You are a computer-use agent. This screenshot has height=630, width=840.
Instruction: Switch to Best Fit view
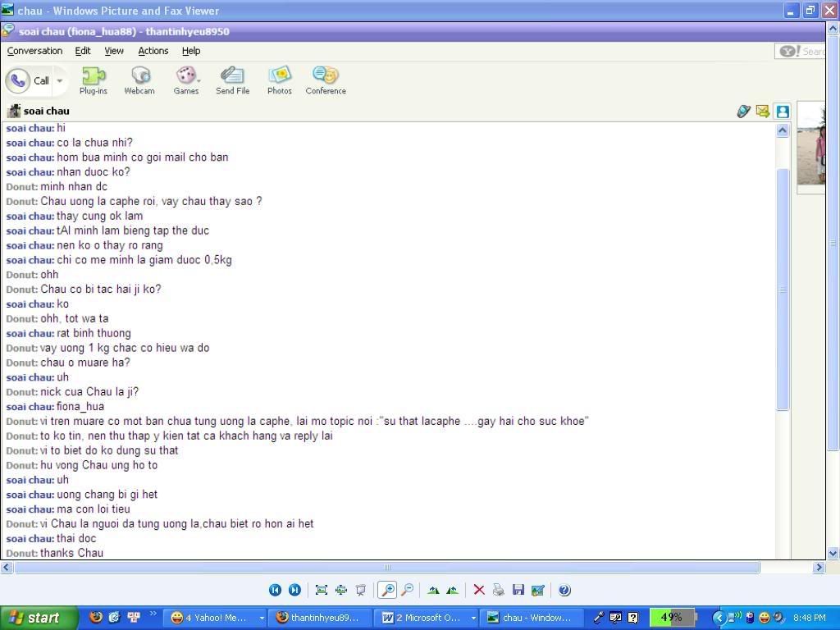click(321, 590)
